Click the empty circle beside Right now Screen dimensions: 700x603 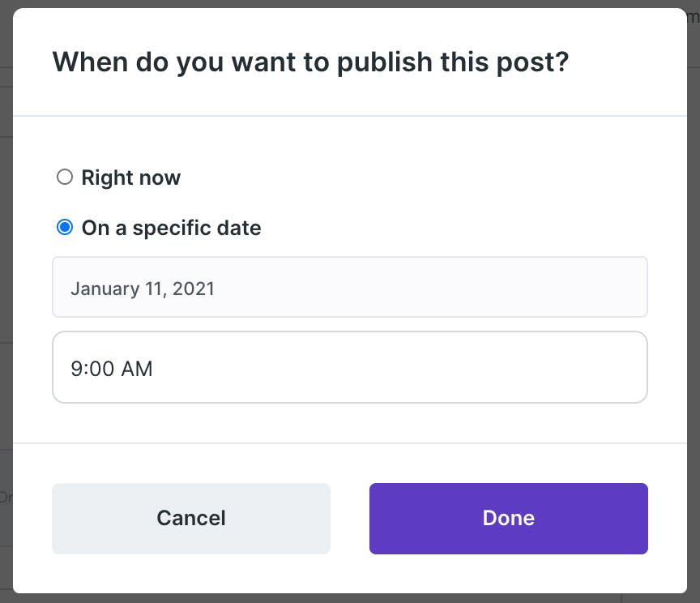pyautogui.click(x=65, y=177)
